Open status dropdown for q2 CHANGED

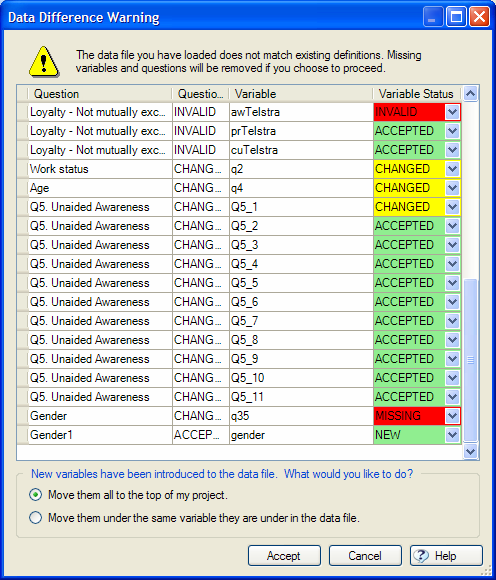tap(452, 169)
